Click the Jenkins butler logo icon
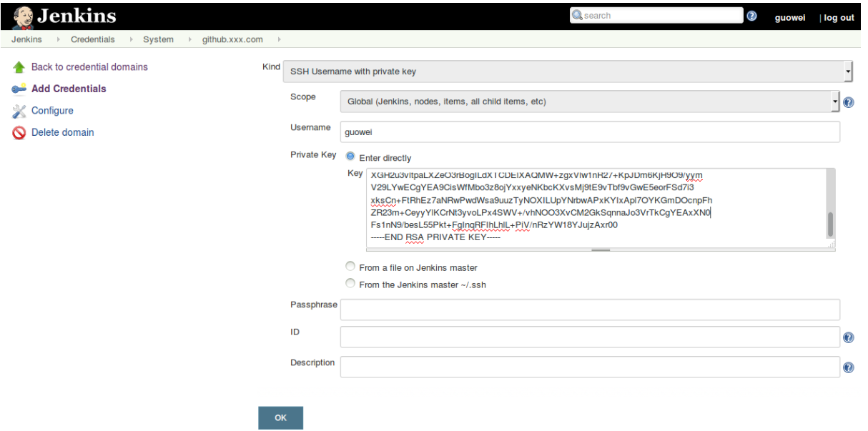The width and height of the screenshot is (868, 431). click(23, 16)
